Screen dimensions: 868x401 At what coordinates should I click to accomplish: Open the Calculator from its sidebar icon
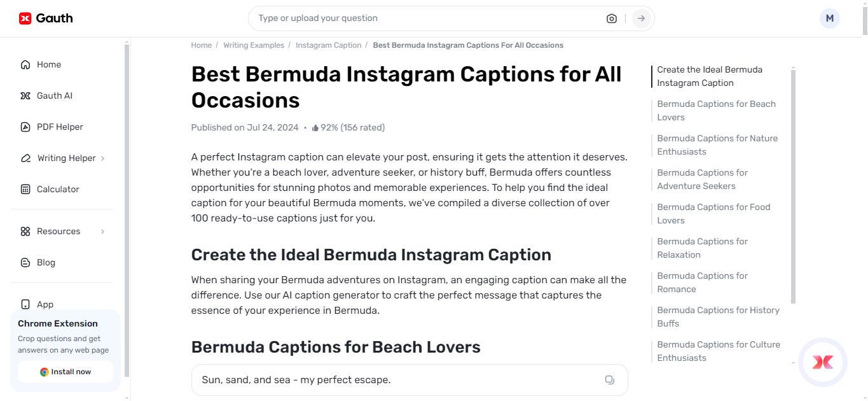point(25,189)
